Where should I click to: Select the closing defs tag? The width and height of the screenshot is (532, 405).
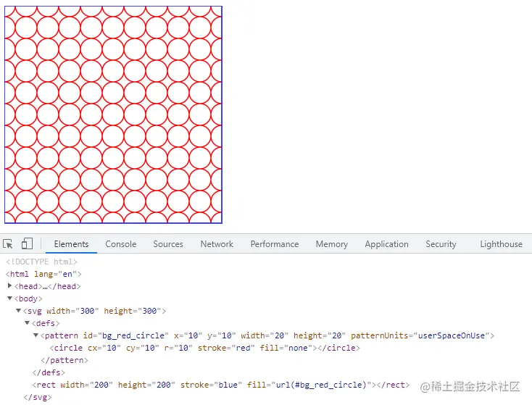coord(49,372)
